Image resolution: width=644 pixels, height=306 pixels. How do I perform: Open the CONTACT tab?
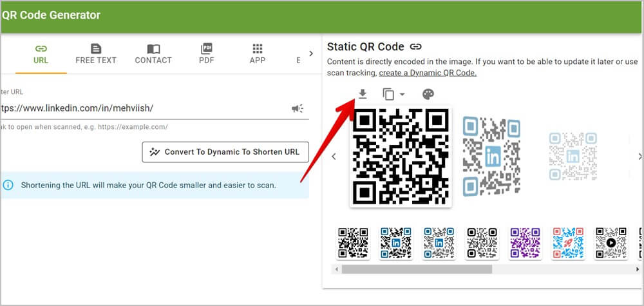[x=153, y=55]
